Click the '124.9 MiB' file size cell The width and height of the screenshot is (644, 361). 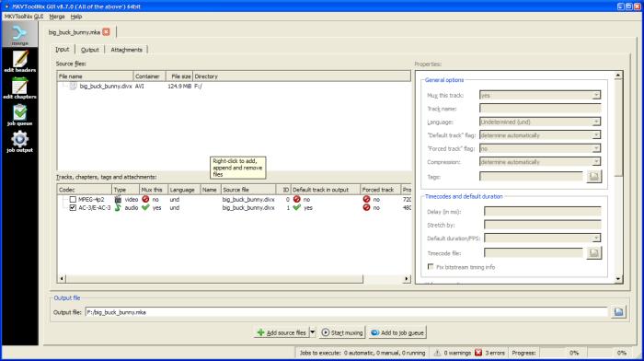(x=179, y=86)
